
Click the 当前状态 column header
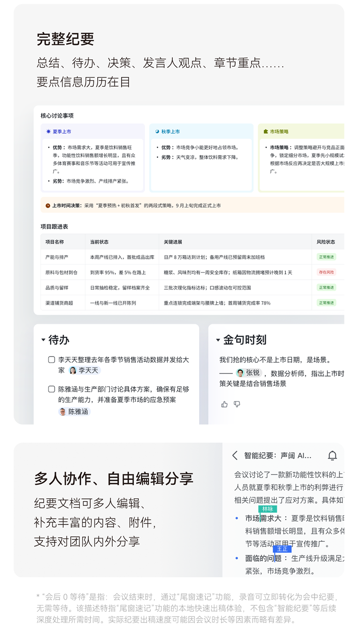coord(99,242)
